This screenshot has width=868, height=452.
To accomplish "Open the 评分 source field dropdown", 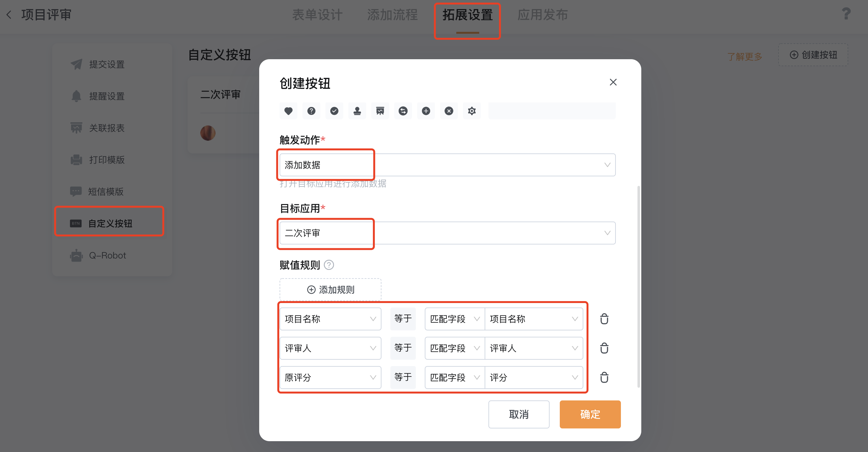I will coord(534,377).
